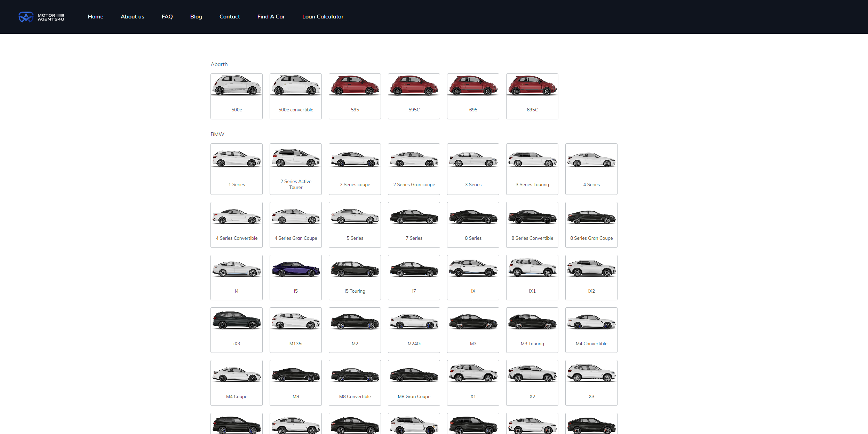Choose the BMW iX1 model
The height and width of the screenshot is (434, 868).
coord(532,277)
